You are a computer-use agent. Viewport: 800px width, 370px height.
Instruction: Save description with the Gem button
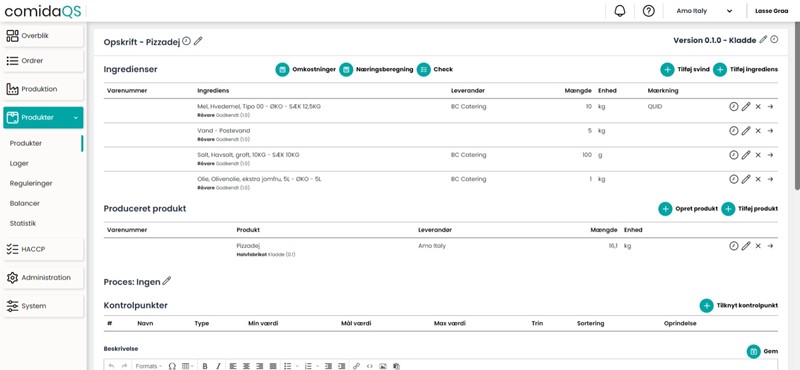click(x=762, y=352)
